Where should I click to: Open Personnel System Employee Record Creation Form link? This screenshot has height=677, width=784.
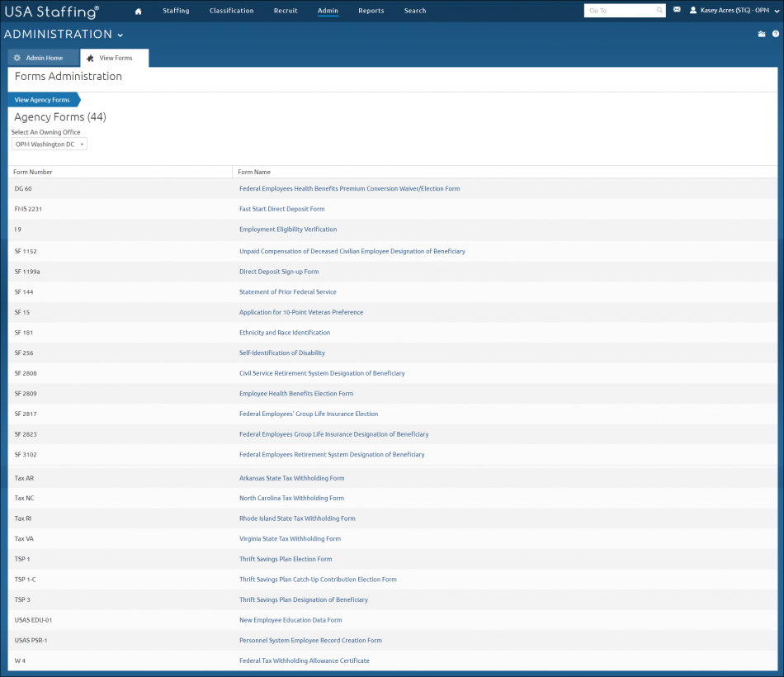point(310,641)
